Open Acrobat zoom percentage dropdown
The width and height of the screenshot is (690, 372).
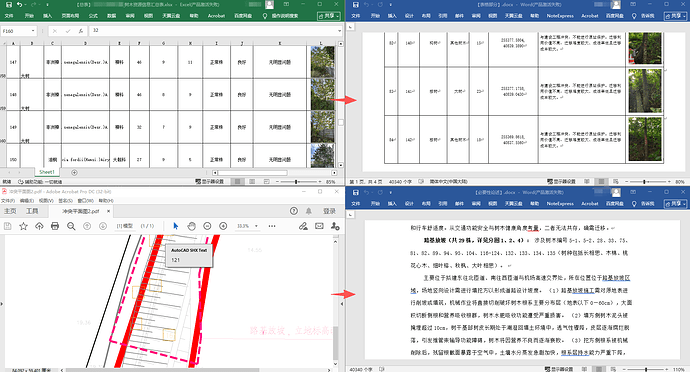click(256, 226)
